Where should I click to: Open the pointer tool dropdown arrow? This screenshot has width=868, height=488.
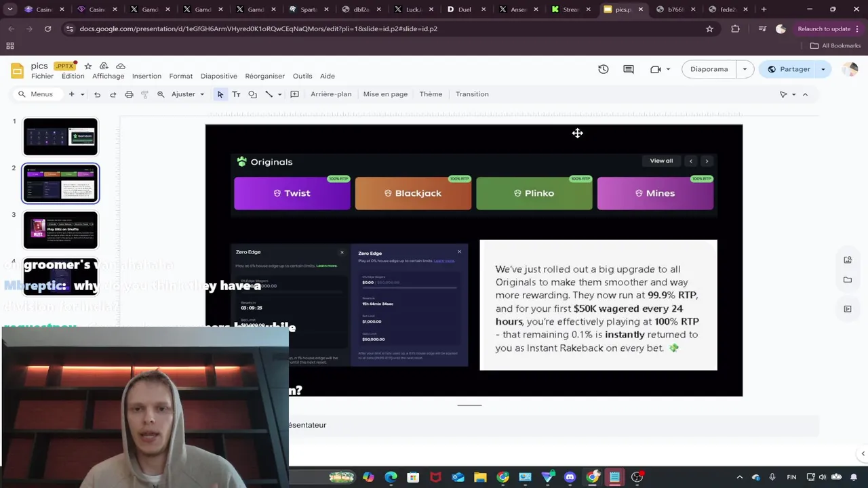click(793, 94)
